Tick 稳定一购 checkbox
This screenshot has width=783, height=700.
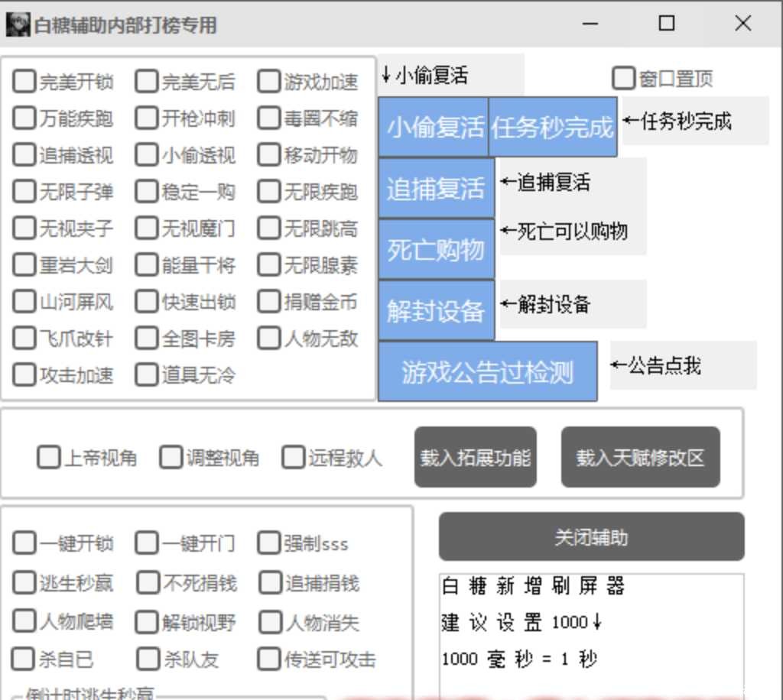point(146,192)
